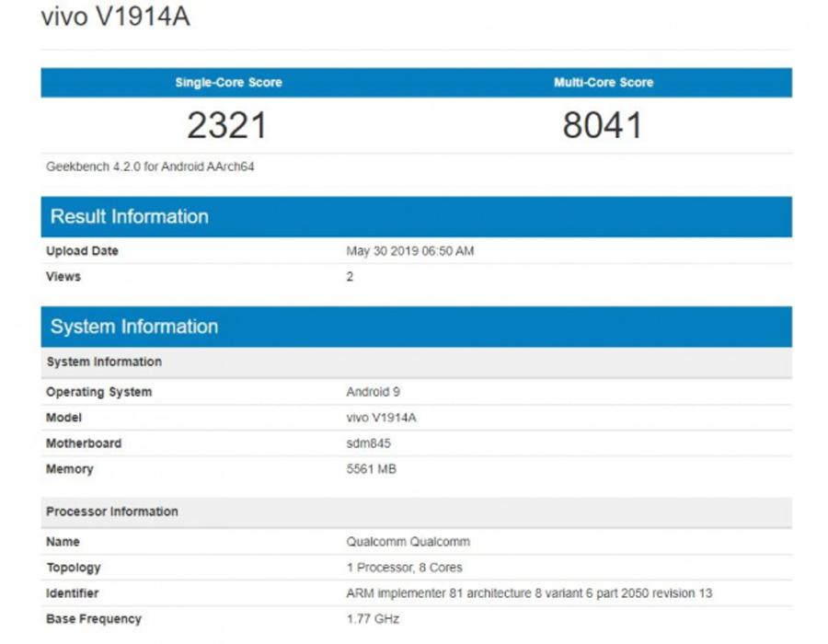Click the Topology label
The width and height of the screenshot is (828, 644).
pos(74,568)
